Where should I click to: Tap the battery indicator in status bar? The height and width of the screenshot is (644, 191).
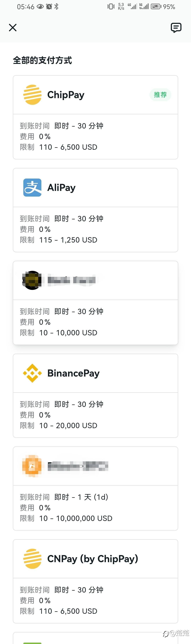point(156,7)
